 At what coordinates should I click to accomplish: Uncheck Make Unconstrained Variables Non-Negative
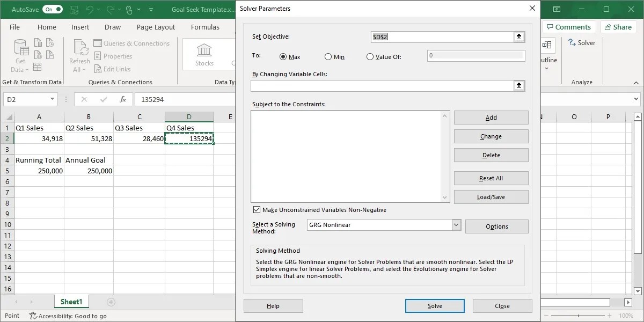click(257, 210)
